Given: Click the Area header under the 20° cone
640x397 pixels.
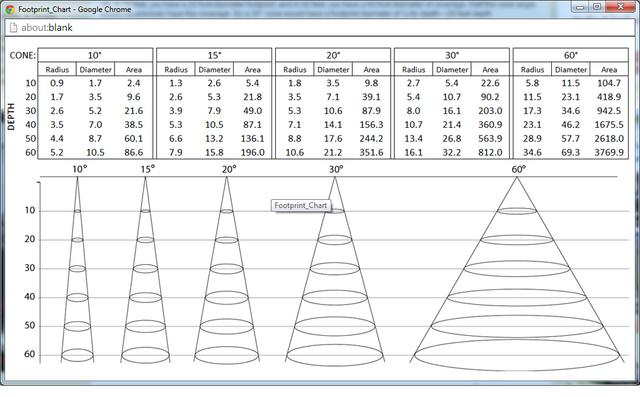Looking at the screenshot, I should pyautogui.click(x=371, y=69).
